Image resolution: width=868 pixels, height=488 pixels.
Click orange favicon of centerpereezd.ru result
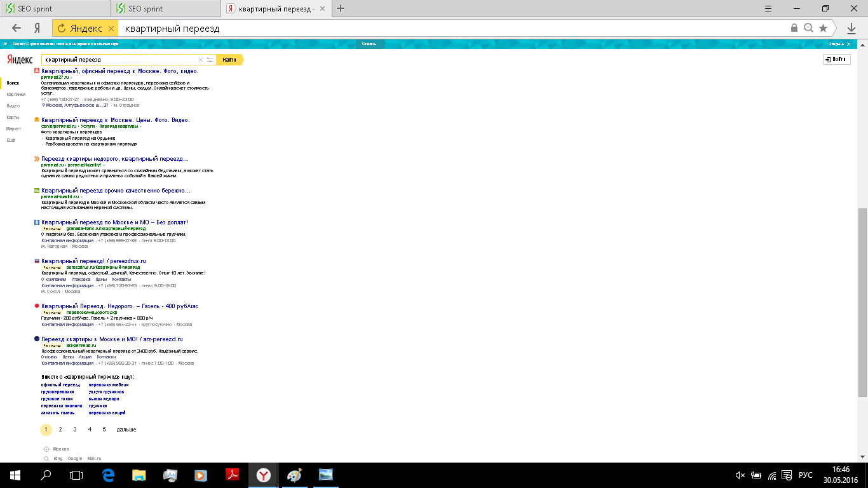point(37,120)
